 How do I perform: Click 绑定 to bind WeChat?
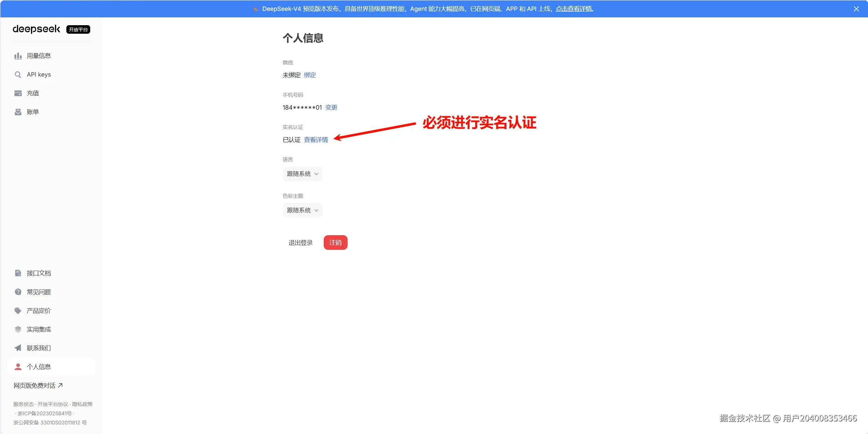[x=310, y=75]
